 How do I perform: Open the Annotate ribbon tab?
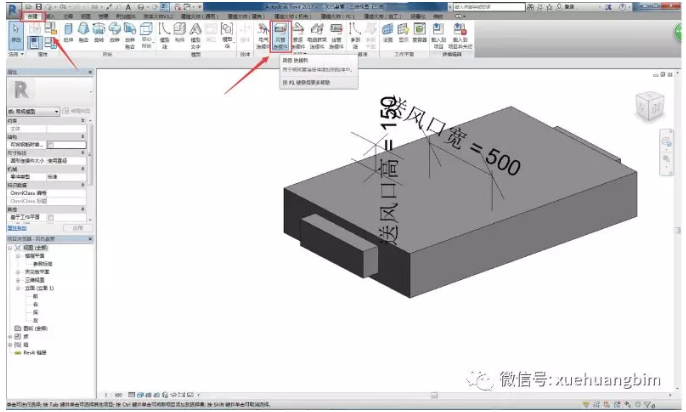(x=68, y=16)
